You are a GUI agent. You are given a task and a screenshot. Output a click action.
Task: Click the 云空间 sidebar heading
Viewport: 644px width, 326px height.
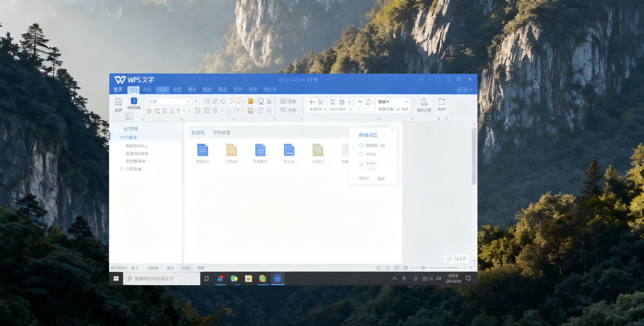[x=130, y=128]
